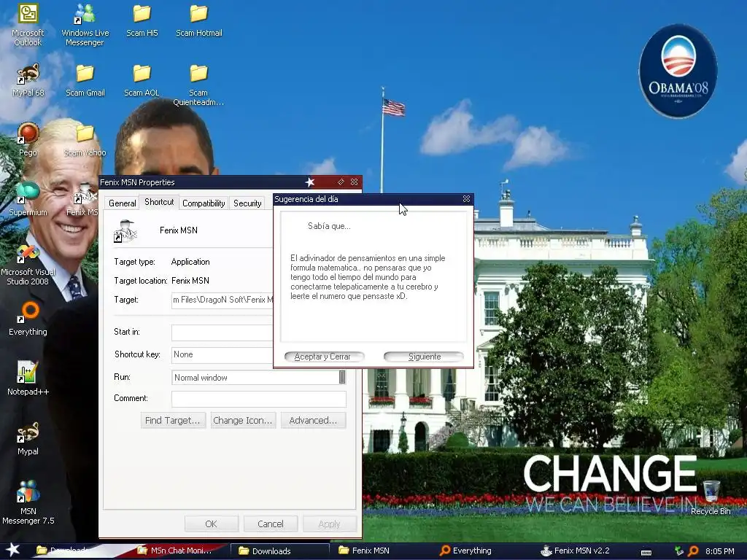Confirm Properties dialog with OK
Viewport: 747px width, 560px height.
[x=211, y=524]
